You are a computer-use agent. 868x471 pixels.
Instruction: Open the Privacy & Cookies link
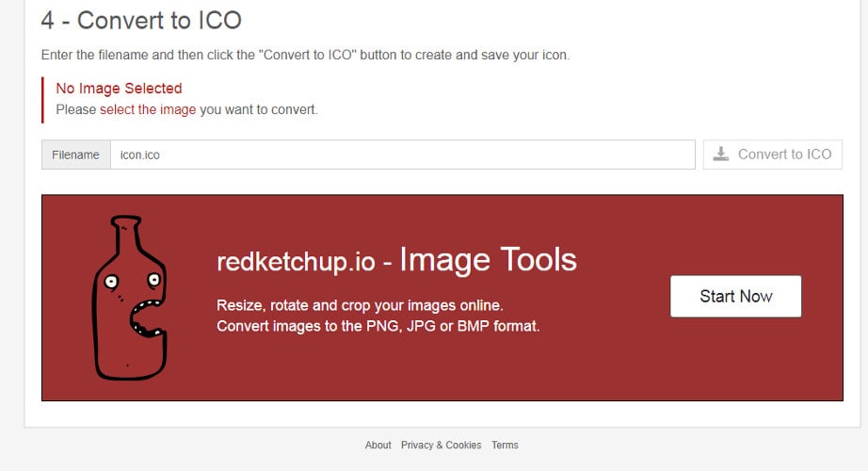click(x=441, y=445)
